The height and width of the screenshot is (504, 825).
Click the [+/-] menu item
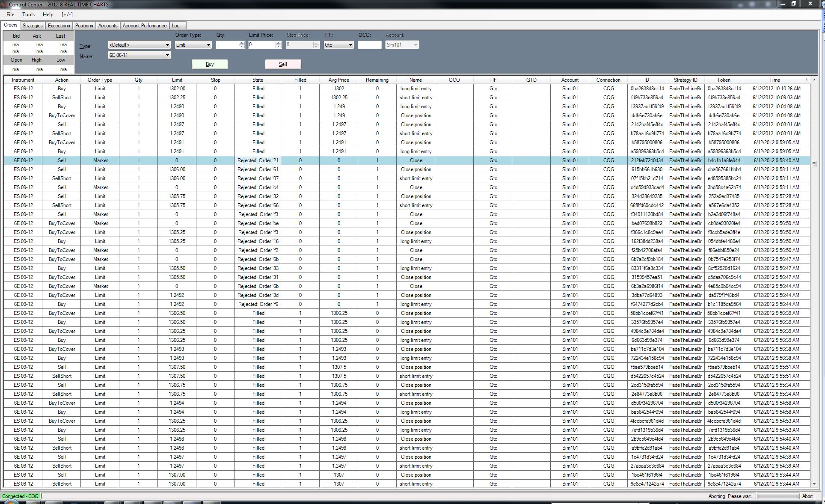point(67,15)
